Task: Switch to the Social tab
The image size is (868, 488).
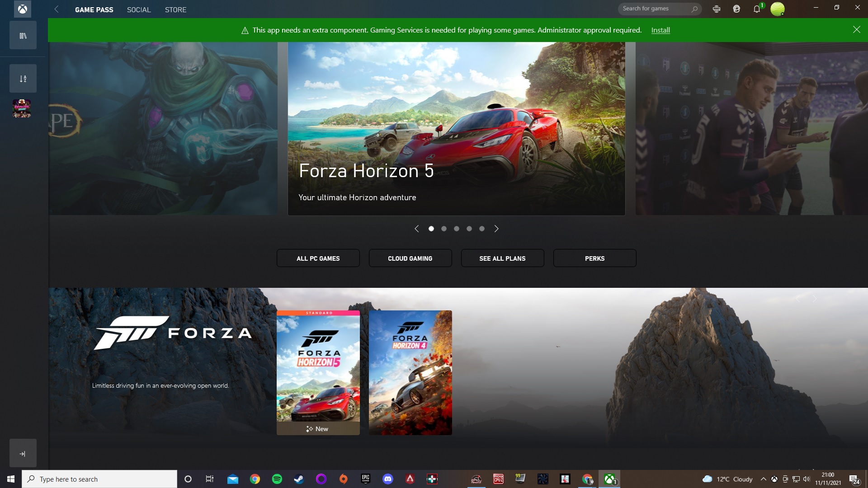Action: pyautogui.click(x=139, y=9)
